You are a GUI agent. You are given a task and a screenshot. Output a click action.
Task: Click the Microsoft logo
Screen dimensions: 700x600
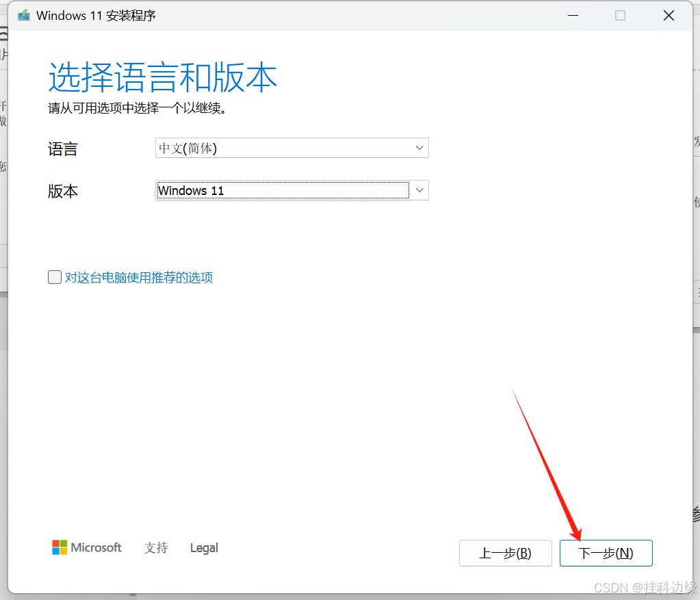coord(87,547)
